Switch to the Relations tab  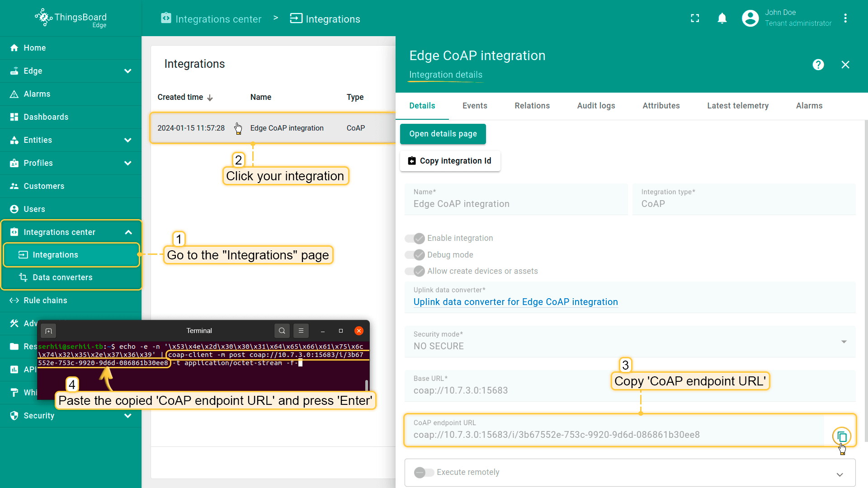click(x=532, y=106)
